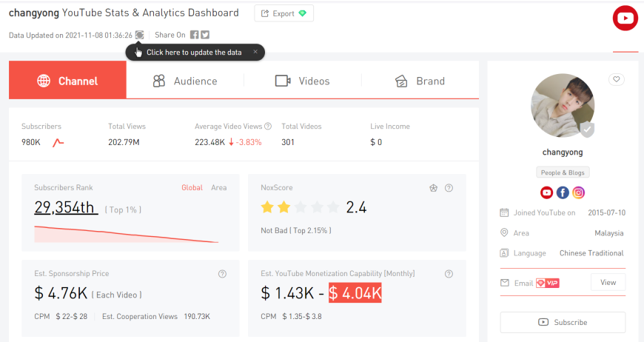The height and width of the screenshot is (342, 644).
Task: Click the 202.79M total views value
Action: point(124,142)
